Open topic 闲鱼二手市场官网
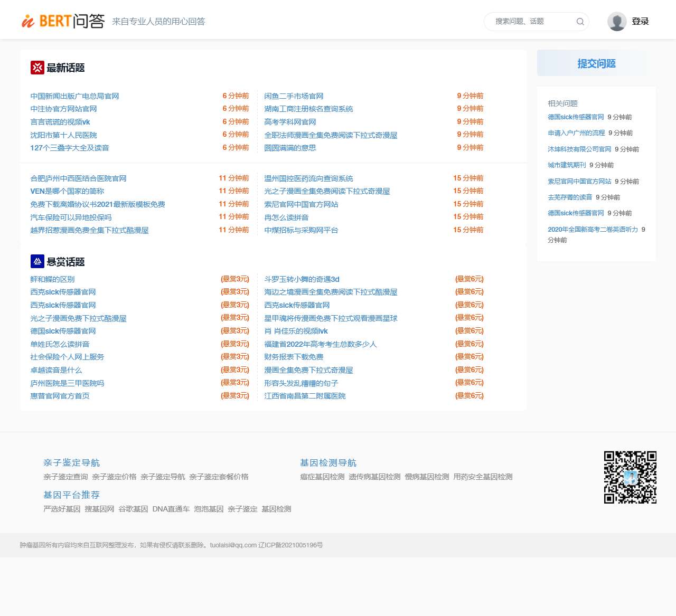 294,96
